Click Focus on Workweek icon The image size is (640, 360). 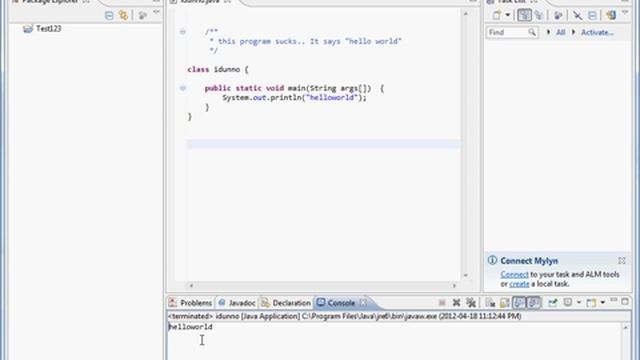[x=558, y=16]
